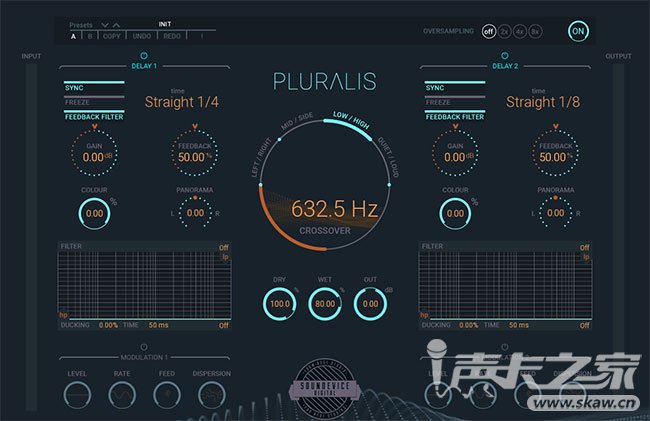The width and height of the screenshot is (650, 421).
Task: Click the DRY level knob
Action: click(x=279, y=304)
